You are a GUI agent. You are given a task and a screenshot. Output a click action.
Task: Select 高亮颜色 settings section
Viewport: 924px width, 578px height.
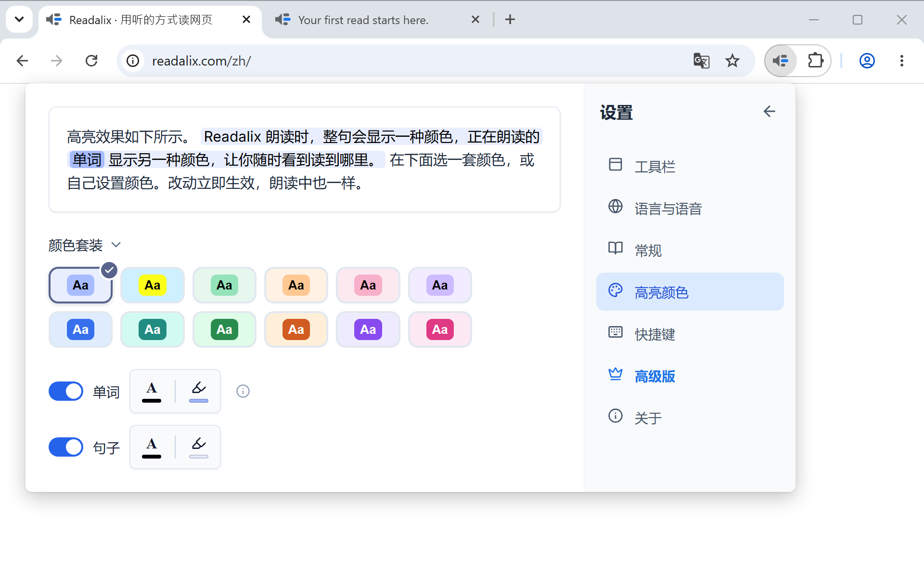tap(690, 292)
